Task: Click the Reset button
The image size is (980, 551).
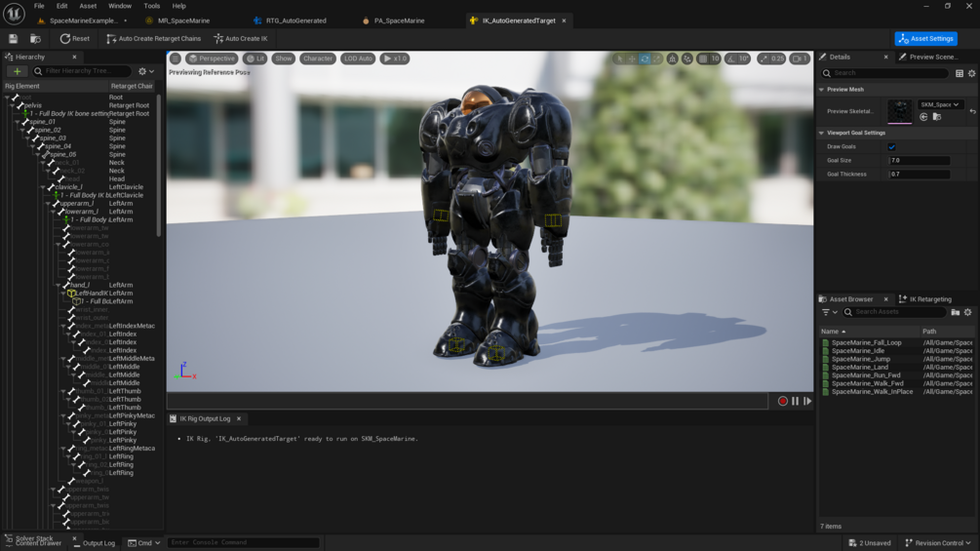Action: coord(74,39)
